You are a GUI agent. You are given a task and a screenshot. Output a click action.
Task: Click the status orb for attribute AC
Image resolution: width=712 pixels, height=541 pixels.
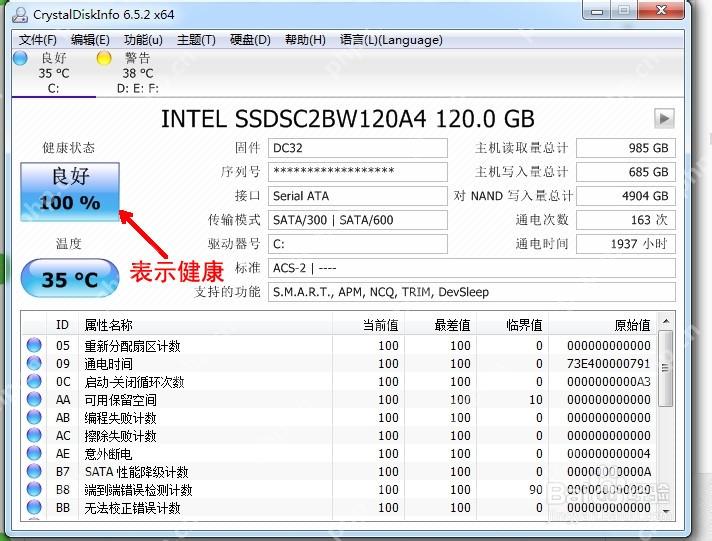tap(34, 435)
